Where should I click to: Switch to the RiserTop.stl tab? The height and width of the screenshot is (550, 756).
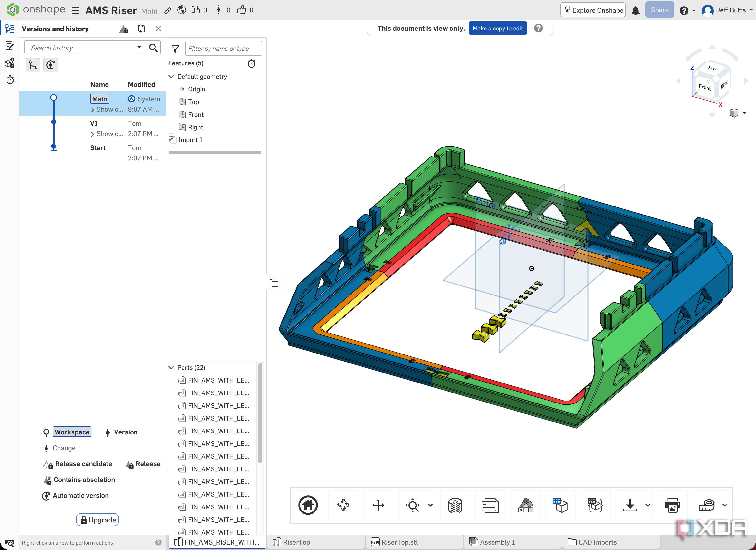click(414, 542)
